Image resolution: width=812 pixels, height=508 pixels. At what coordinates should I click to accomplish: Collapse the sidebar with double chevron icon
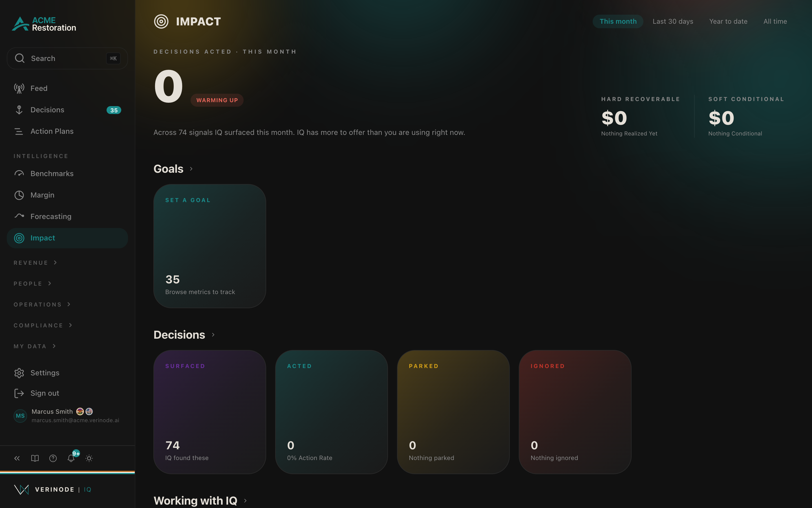click(x=17, y=458)
